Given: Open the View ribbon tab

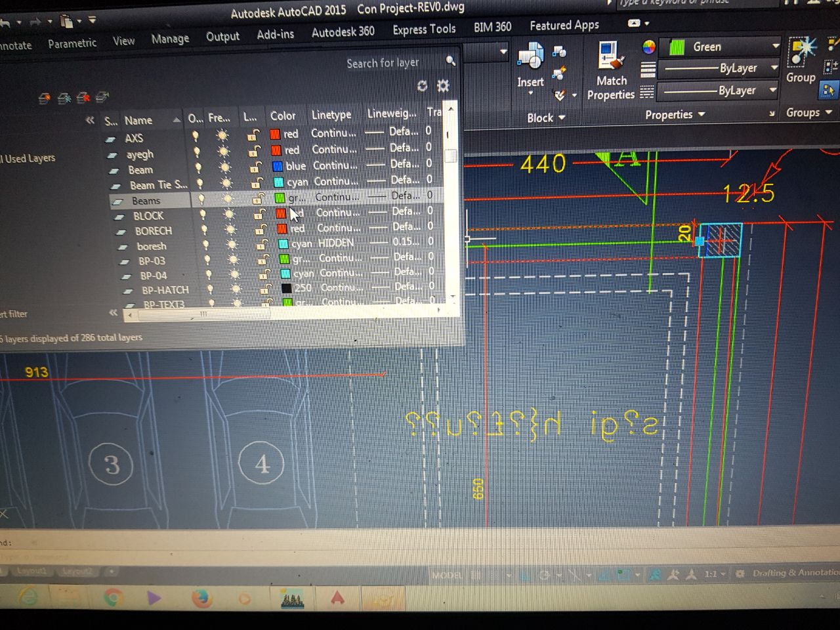Looking at the screenshot, I should 123,41.
